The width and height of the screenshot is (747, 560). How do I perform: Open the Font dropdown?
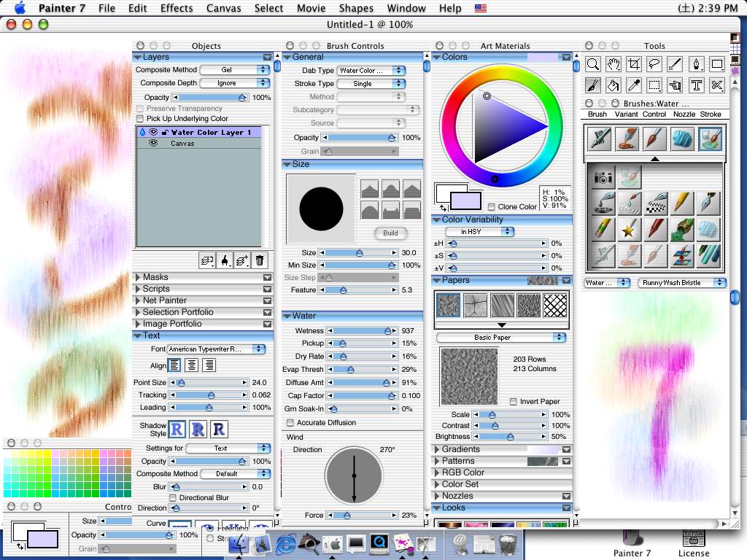pos(216,349)
